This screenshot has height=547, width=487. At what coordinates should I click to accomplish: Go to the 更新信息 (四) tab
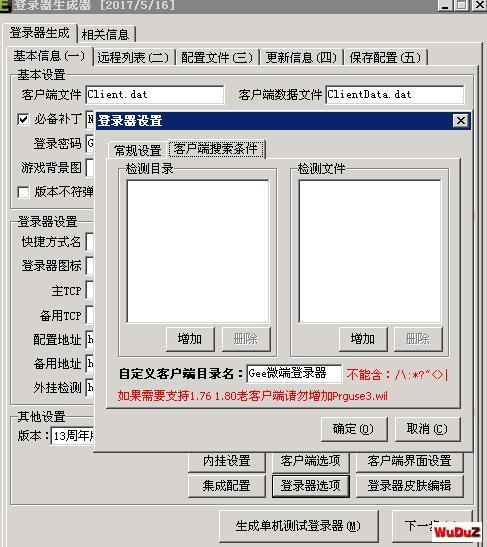click(301, 57)
